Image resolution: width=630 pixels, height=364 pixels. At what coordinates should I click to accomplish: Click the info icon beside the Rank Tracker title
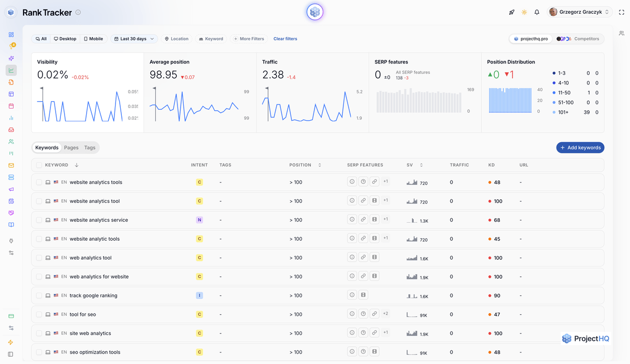point(78,12)
